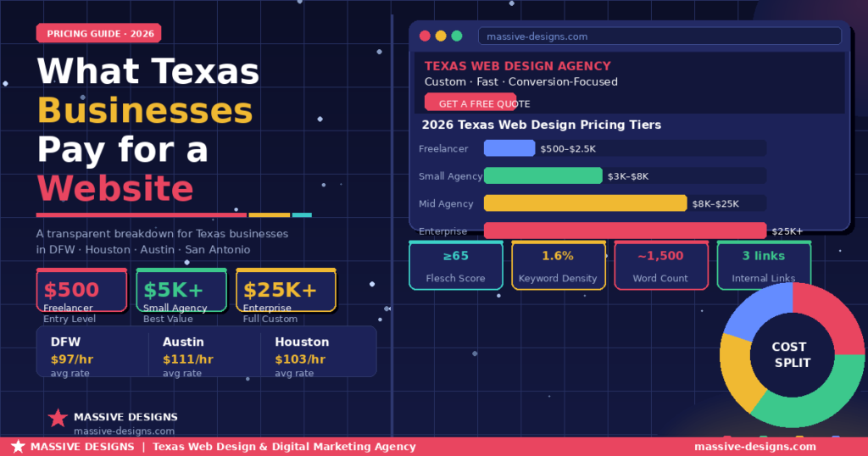Screen dimensions: 868x456
Task: Click the MASSIVE DESIGNS footer brand text
Action: tap(82, 446)
